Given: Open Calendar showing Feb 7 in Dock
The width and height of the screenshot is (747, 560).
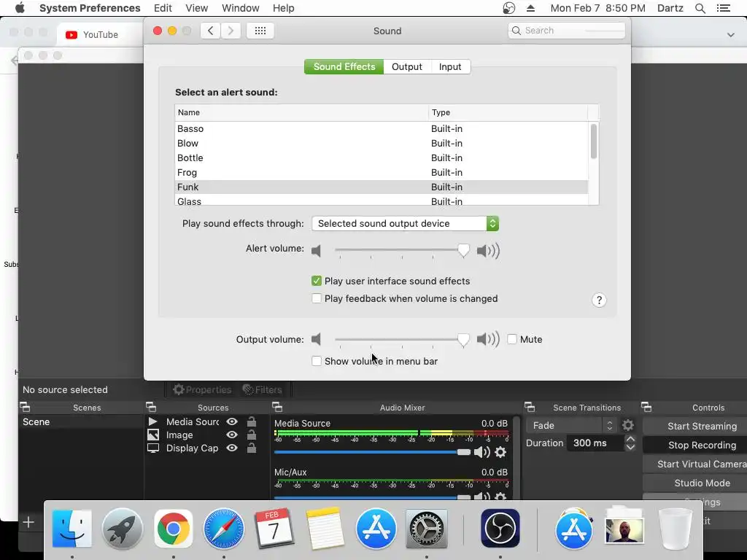Looking at the screenshot, I should (x=274, y=529).
